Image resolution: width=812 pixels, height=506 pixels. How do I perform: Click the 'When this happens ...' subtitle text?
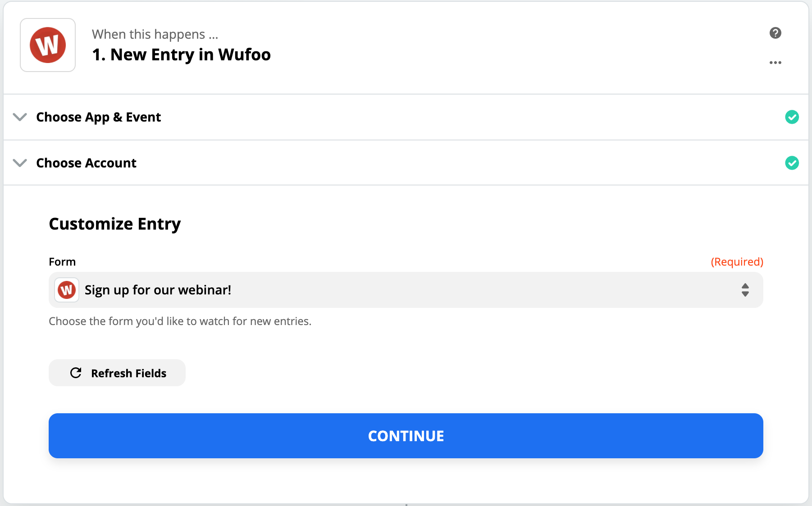[x=155, y=34]
